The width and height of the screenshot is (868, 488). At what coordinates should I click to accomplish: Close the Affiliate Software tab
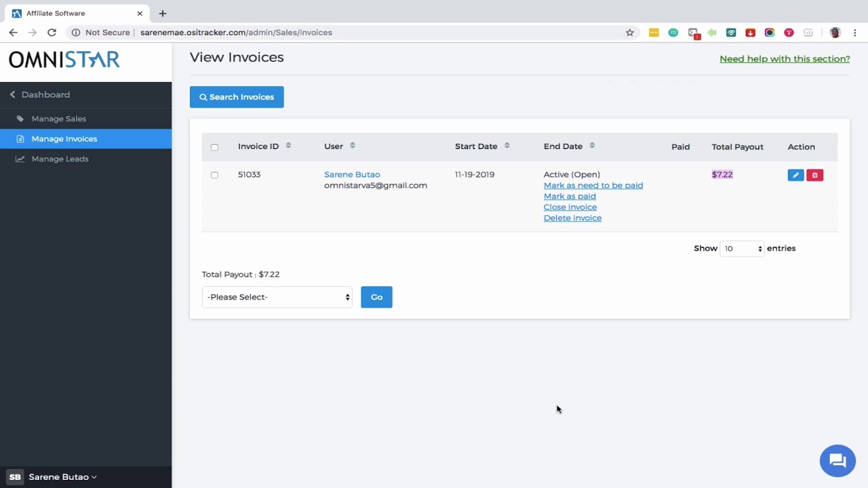140,14
